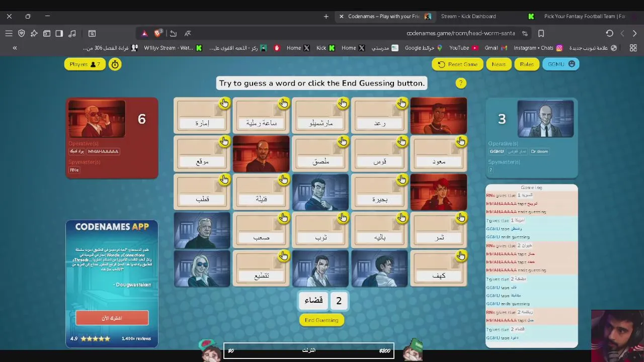Click the translate page icon
This screenshot has height=362, width=644.
pyautogui.click(x=188, y=33)
